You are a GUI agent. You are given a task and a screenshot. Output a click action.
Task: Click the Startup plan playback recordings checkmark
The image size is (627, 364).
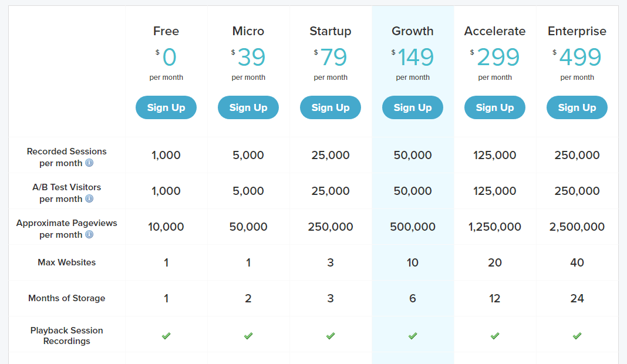[331, 336]
